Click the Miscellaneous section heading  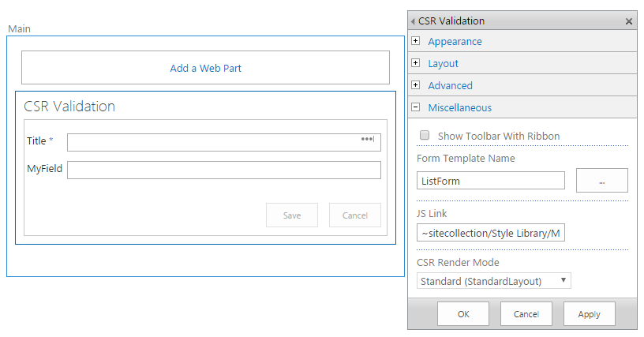coord(459,107)
